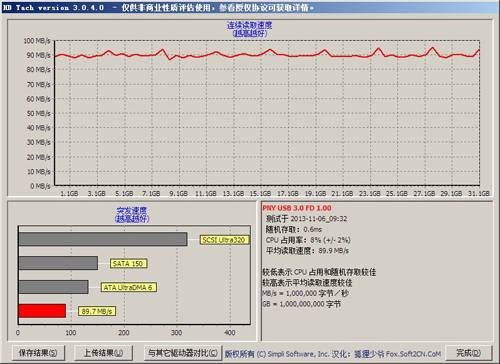
Task: Click the CPU 占用率: 8% line
Action: click(x=308, y=240)
